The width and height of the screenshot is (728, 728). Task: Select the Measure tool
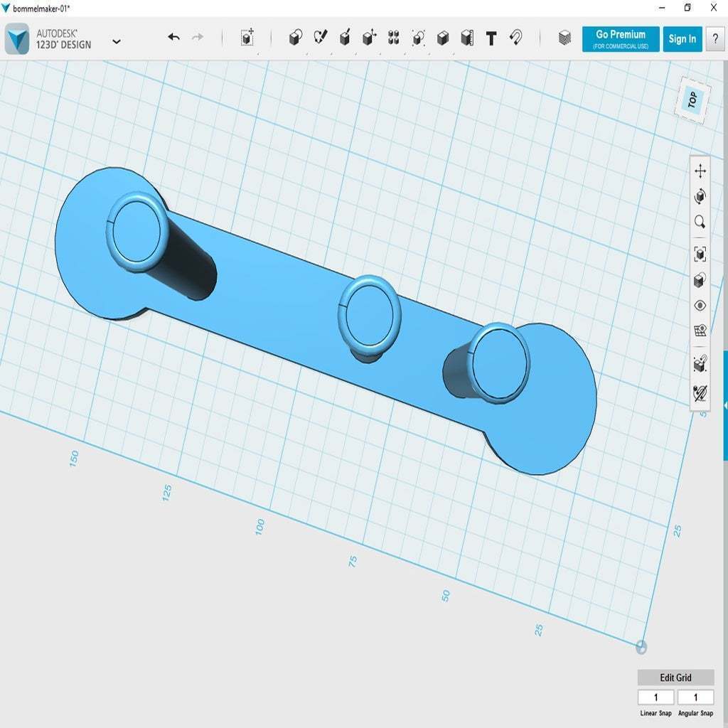pyautogui.click(x=467, y=38)
